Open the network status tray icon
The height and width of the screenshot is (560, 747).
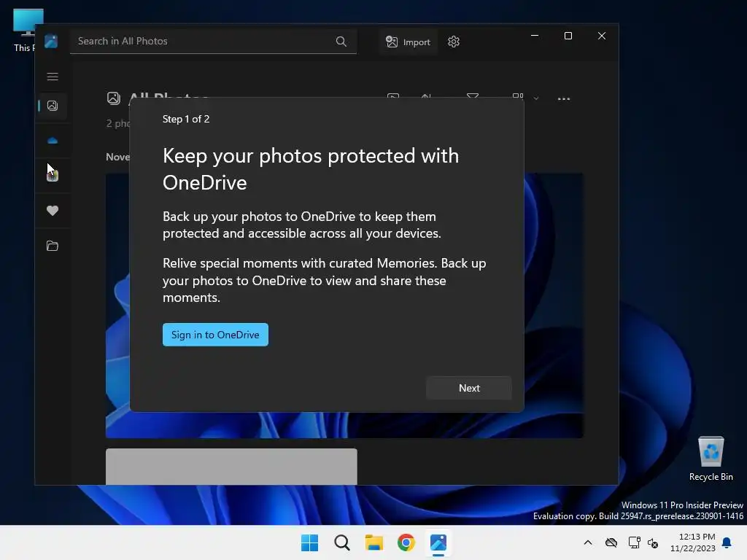coord(634,542)
